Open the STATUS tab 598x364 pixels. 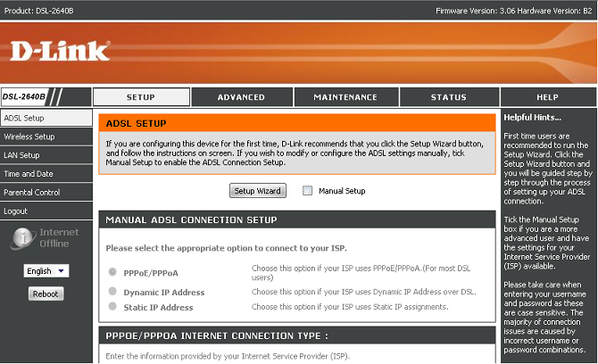click(x=449, y=97)
